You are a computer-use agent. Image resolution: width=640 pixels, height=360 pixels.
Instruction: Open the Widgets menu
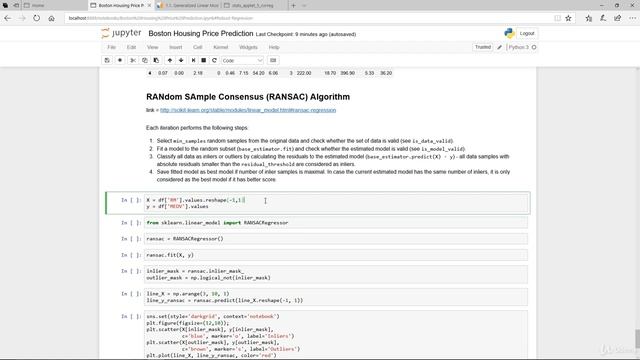[248, 47]
